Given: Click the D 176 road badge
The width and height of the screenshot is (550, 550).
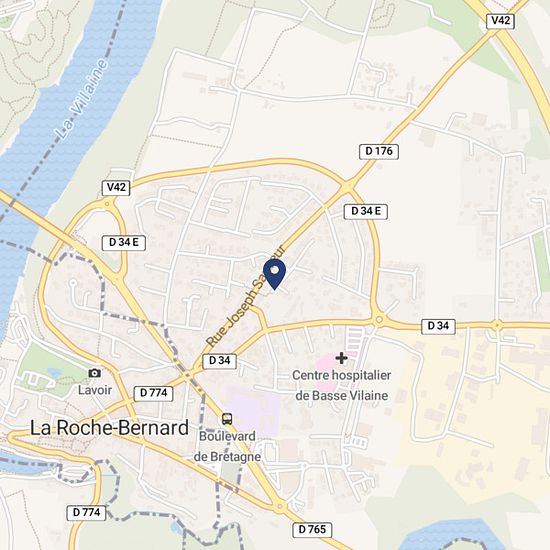Looking at the screenshot, I should point(379,152).
